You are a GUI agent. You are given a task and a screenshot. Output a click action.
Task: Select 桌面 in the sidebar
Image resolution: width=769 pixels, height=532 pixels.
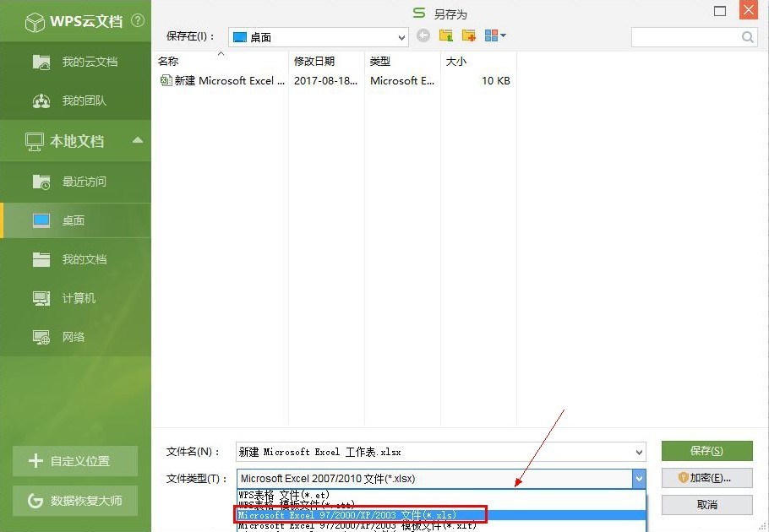tap(75, 220)
